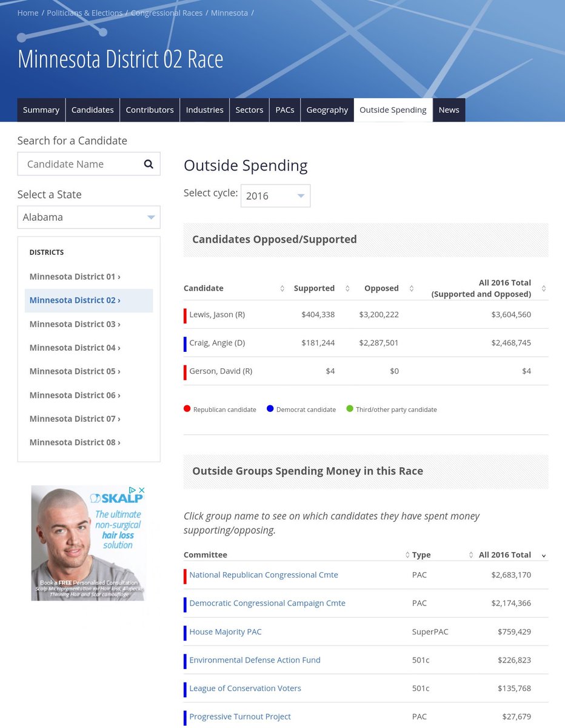Viewport: 565px width, 728px height.
Task: Open the Industries tab
Action: coord(204,110)
